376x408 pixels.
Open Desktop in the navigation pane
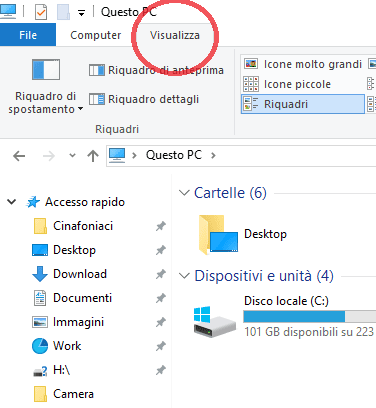(74, 250)
